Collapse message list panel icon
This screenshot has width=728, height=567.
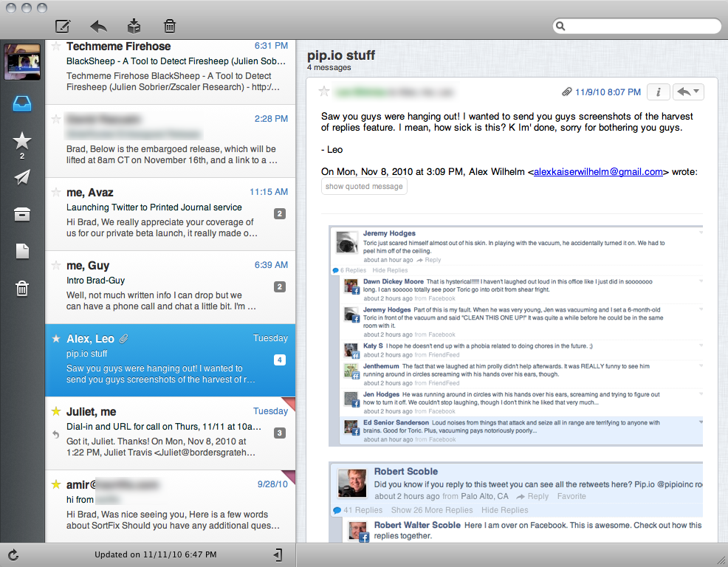(278, 554)
